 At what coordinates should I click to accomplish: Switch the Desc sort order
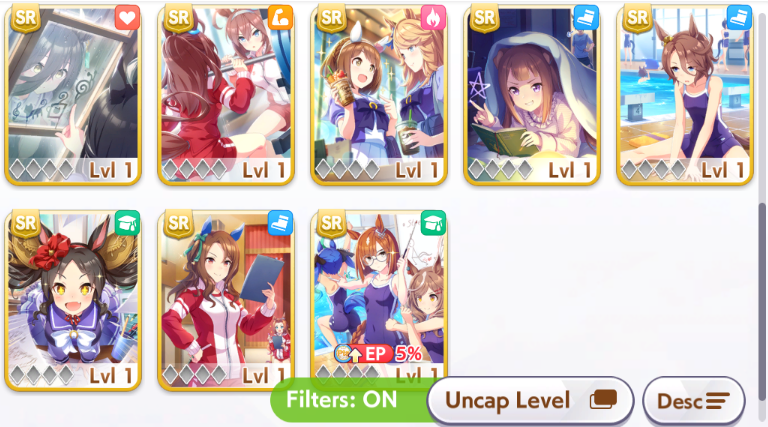pyautogui.click(x=694, y=401)
